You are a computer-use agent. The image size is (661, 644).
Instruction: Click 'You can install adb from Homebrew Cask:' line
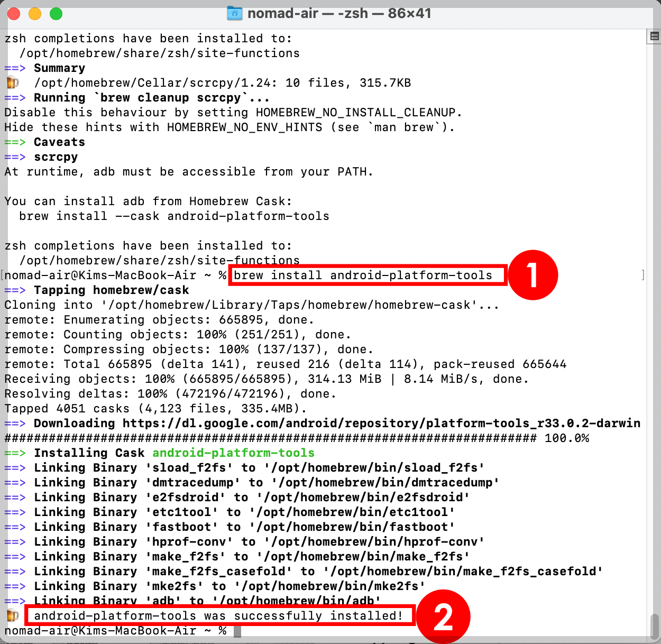click(148, 201)
